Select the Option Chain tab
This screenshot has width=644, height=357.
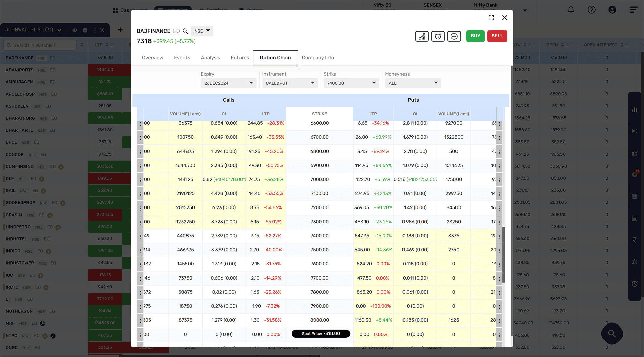coord(275,58)
